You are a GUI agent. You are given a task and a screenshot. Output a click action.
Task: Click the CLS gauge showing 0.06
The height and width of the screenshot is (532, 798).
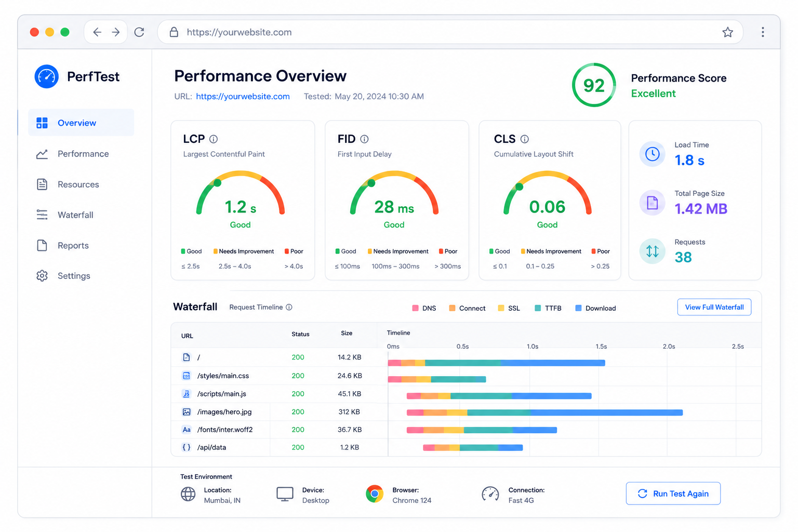[x=548, y=193]
